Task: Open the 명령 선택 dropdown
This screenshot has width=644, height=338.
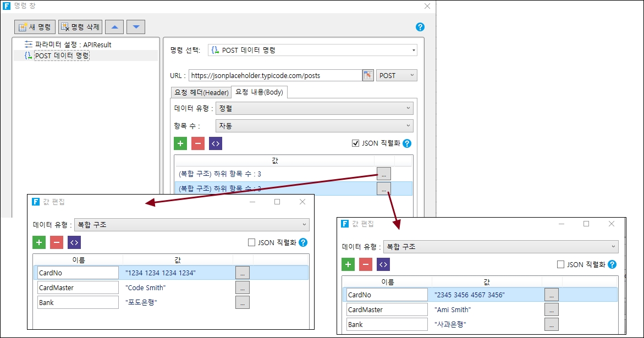Action: point(312,50)
